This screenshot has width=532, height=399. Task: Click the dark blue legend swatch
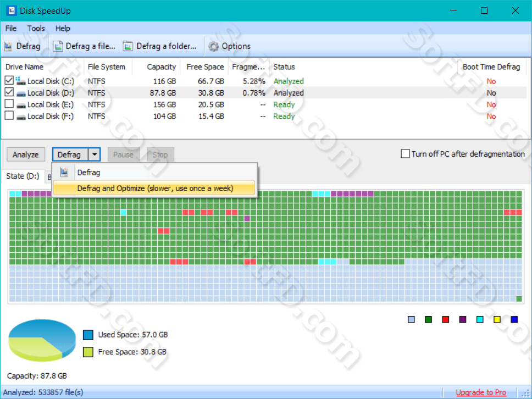tap(514, 319)
